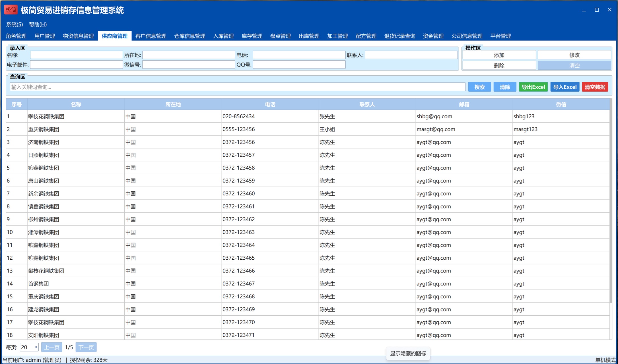
Task: Click the 删除 button
Action: 499,66
